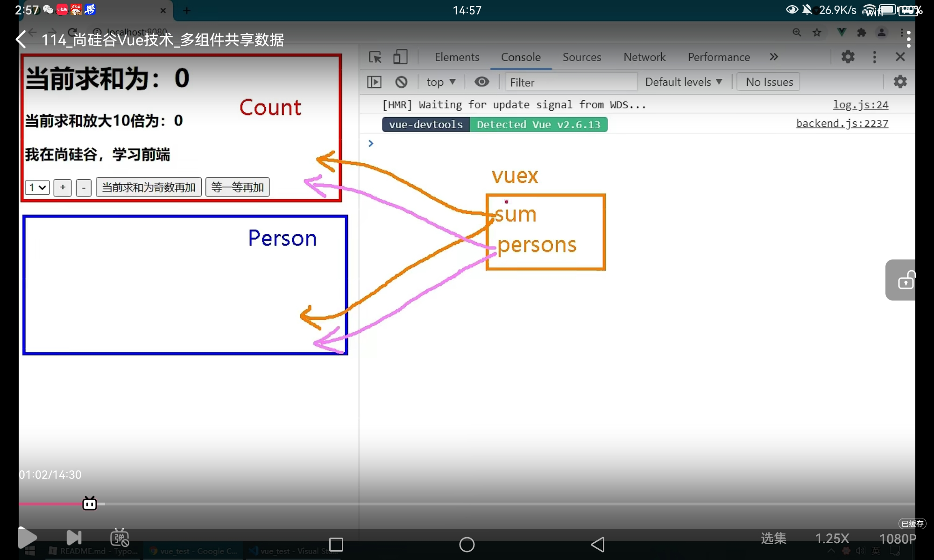Switch to the Elements tab
Image resolution: width=934 pixels, height=560 pixels.
[457, 57]
